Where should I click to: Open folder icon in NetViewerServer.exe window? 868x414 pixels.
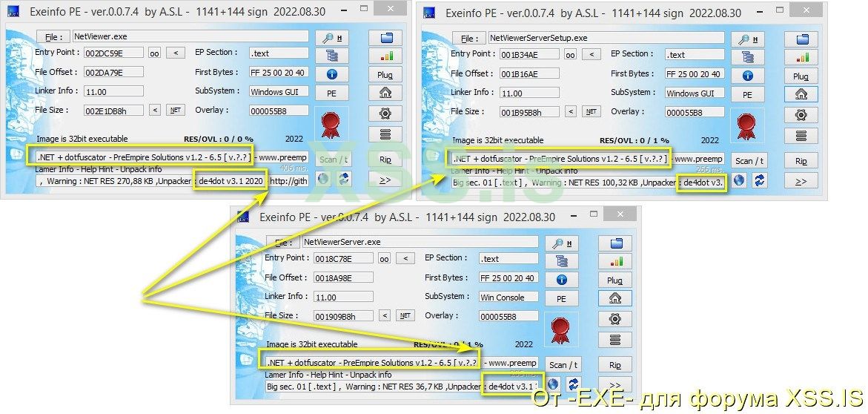point(615,243)
